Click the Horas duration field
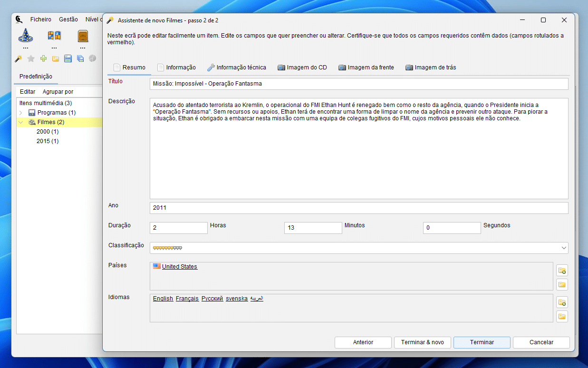 pyautogui.click(x=179, y=228)
